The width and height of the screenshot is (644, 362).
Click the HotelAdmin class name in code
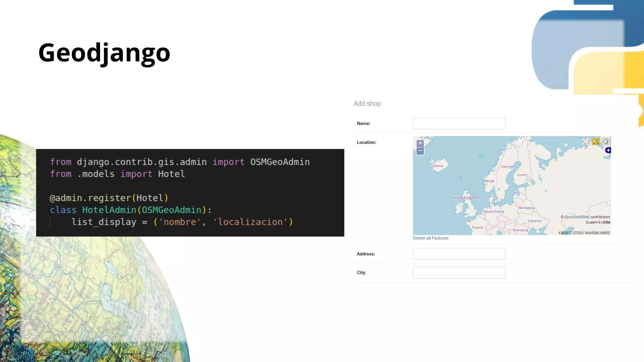pyautogui.click(x=109, y=210)
